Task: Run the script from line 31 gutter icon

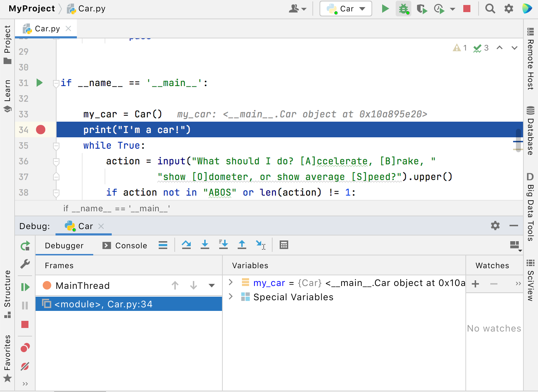Action: pyautogui.click(x=39, y=83)
